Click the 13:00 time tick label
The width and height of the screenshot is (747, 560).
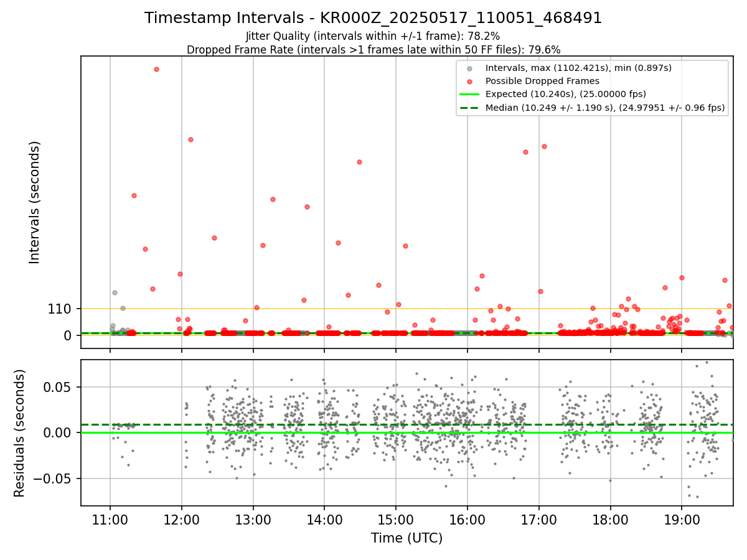coord(253,519)
